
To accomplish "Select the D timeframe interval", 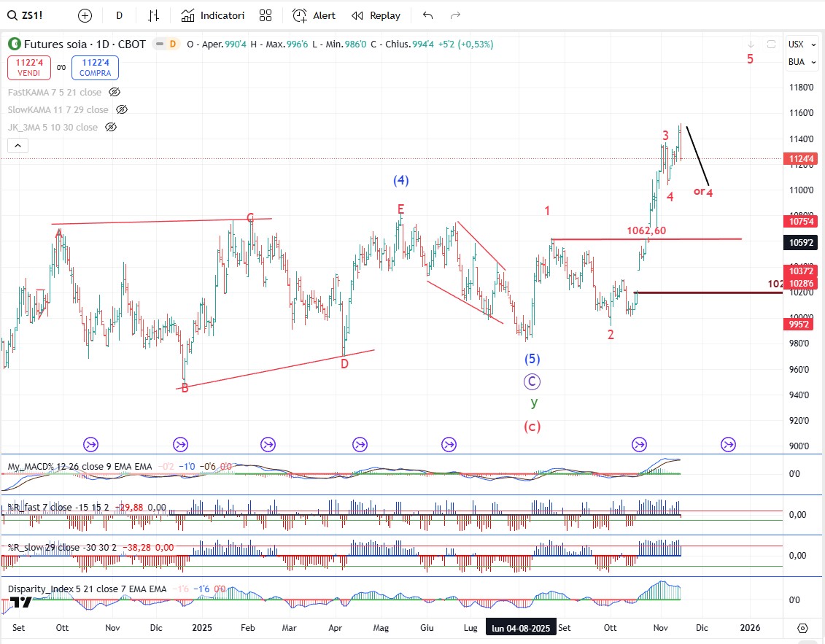I will (119, 15).
